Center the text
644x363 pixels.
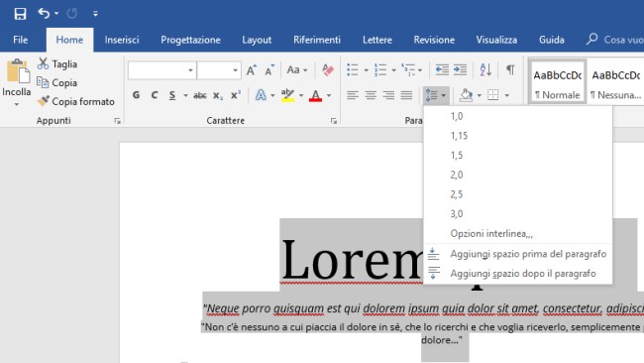[x=371, y=95]
